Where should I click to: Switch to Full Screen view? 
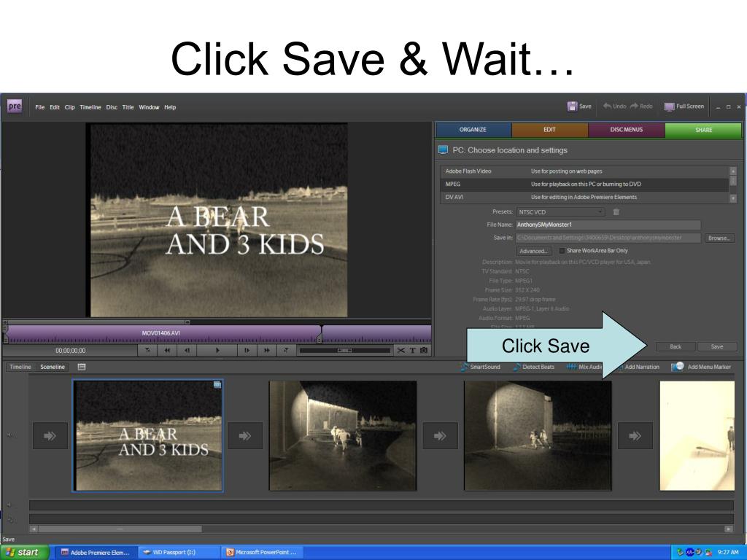pos(684,106)
